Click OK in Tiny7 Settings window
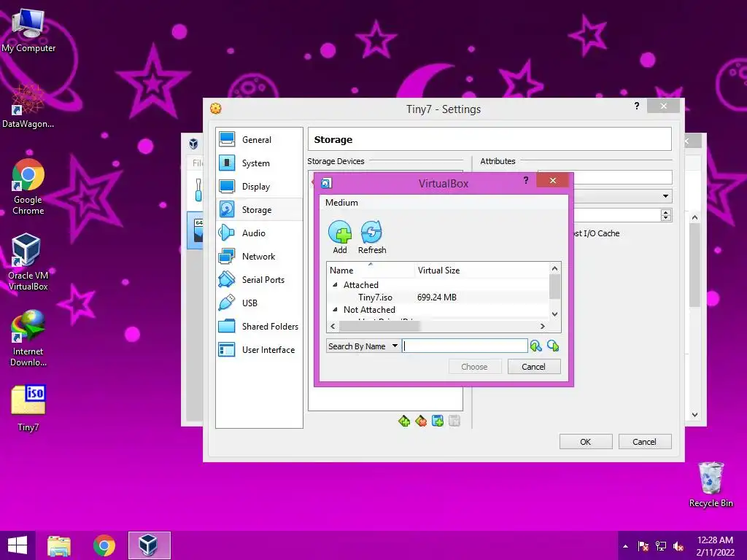 point(586,442)
